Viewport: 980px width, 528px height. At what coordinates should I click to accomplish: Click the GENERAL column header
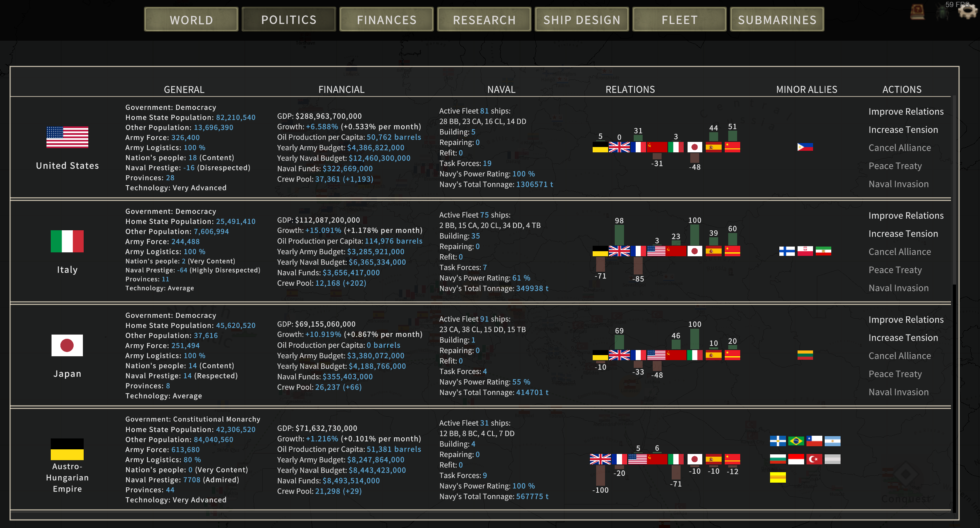click(184, 90)
